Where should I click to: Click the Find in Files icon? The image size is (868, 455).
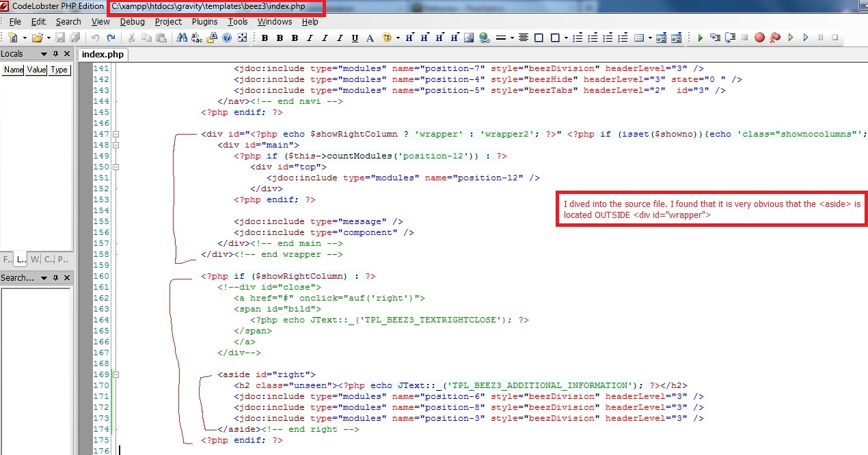212,38
